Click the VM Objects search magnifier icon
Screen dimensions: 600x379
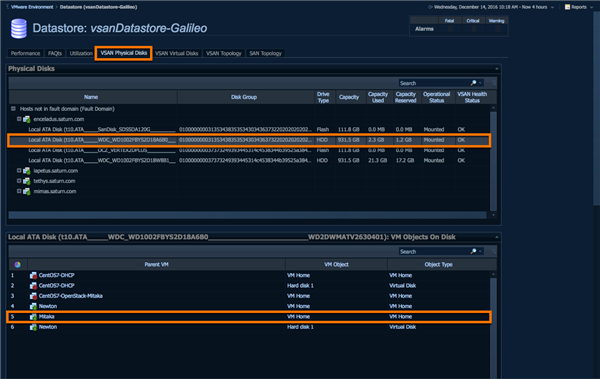(x=474, y=251)
